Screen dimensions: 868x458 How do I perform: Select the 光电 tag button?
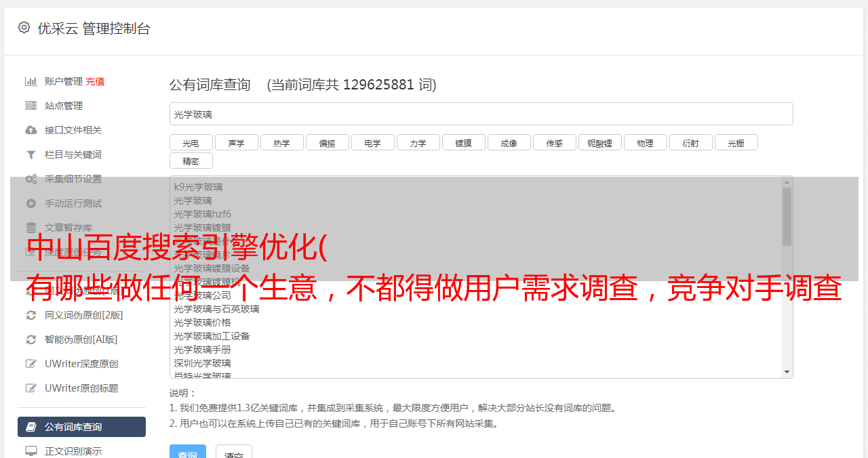191,142
